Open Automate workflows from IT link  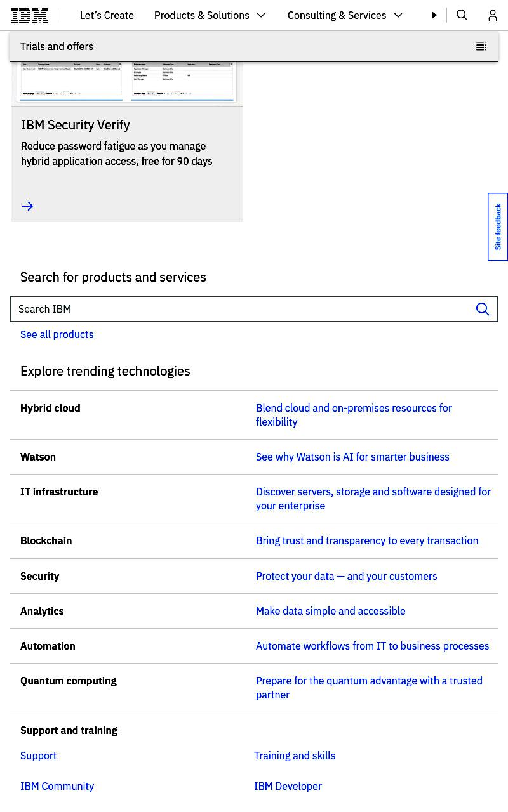(x=372, y=646)
